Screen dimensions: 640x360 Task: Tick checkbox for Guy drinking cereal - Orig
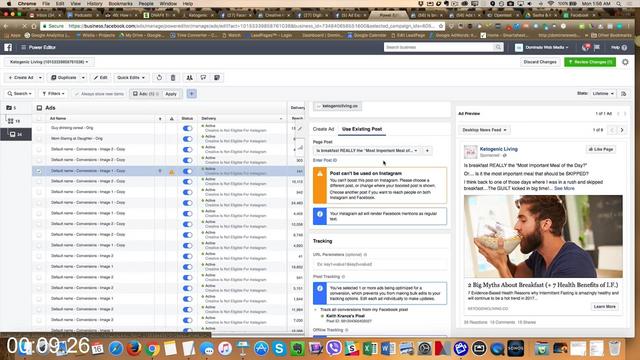click(39, 128)
